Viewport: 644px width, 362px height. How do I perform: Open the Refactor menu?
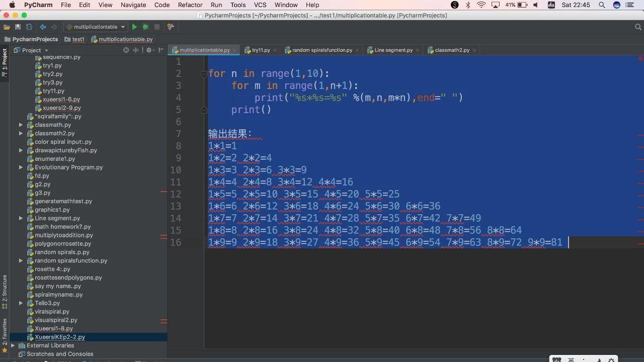[x=190, y=5]
